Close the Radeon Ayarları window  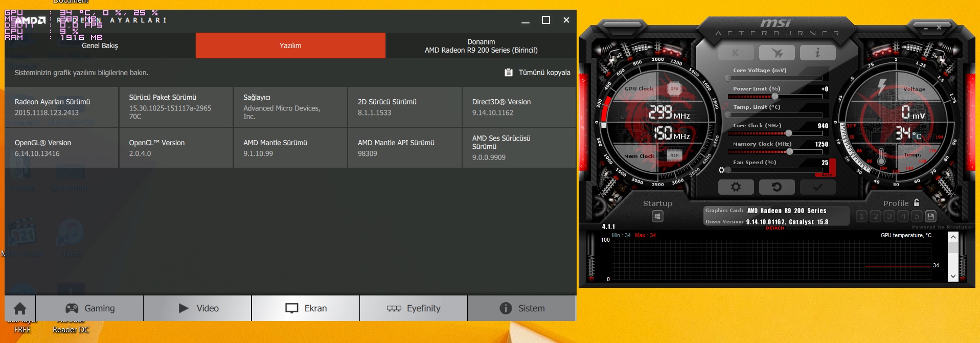566,20
